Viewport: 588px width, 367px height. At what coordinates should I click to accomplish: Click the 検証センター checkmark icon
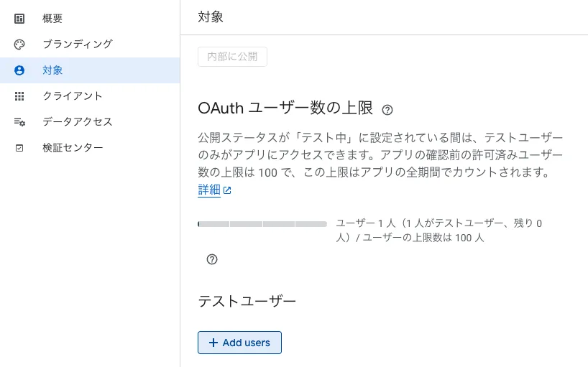click(19, 148)
